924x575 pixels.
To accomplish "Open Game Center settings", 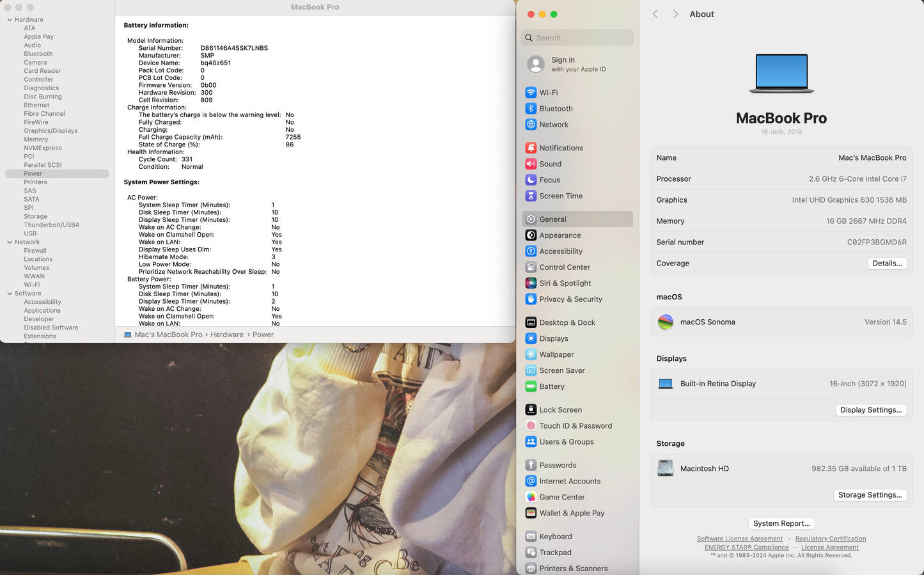I will [x=561, y=498].
